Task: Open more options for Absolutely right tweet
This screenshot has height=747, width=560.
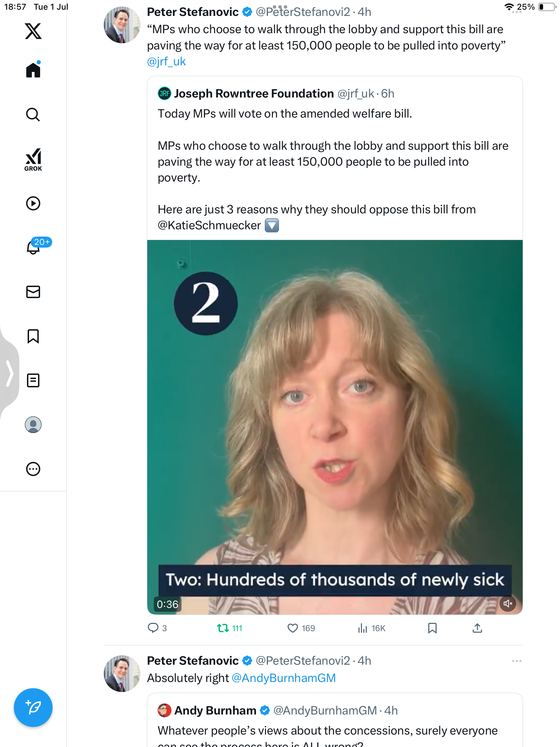Action: click(x=517, y=661)
